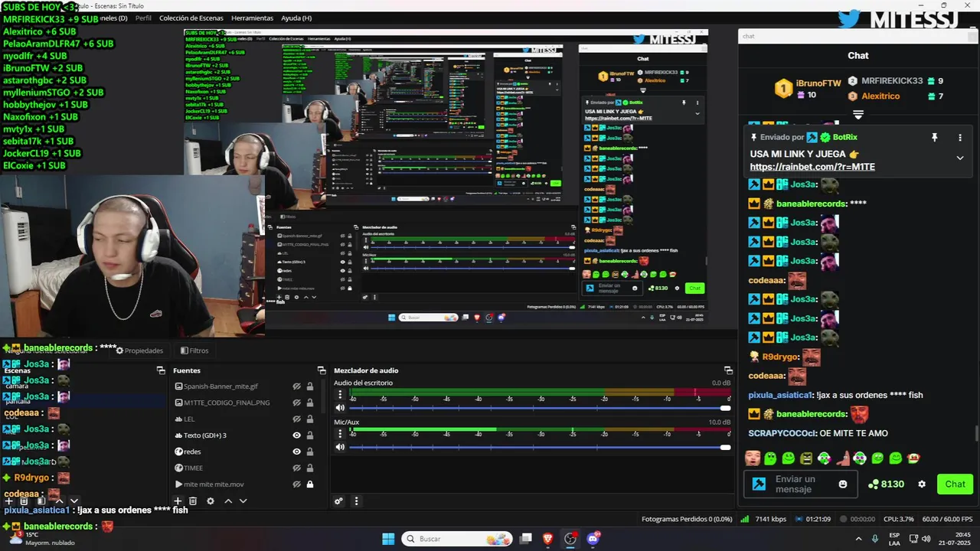Pop out the Escenas dock panel
This screenshot has width=980, height=551.
[161, 370]
